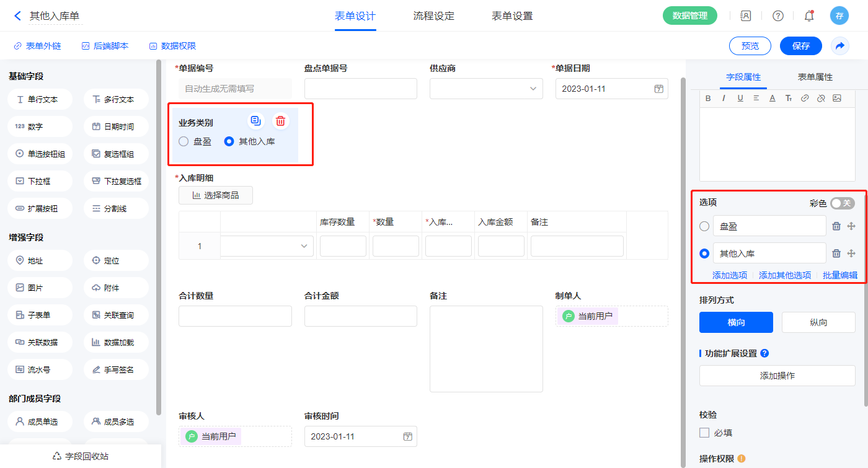Switch to the 表单属性 tab
The height and width of the screenshot is (468, 868).
point(815,77)
